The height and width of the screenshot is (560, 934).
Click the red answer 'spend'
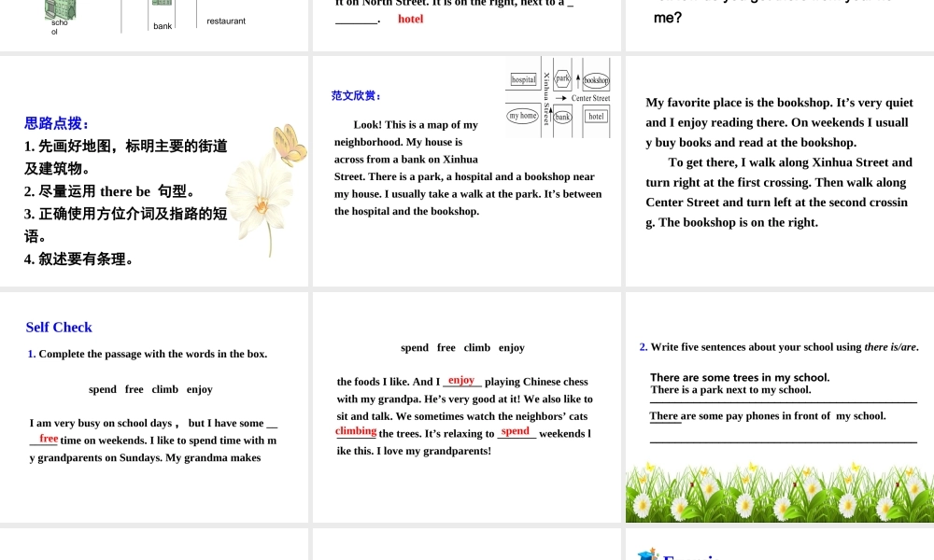(x=516, y=431)
